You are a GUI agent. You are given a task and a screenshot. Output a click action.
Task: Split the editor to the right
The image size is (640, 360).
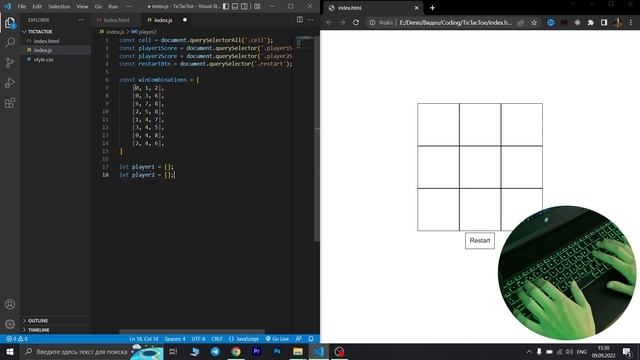300,20
